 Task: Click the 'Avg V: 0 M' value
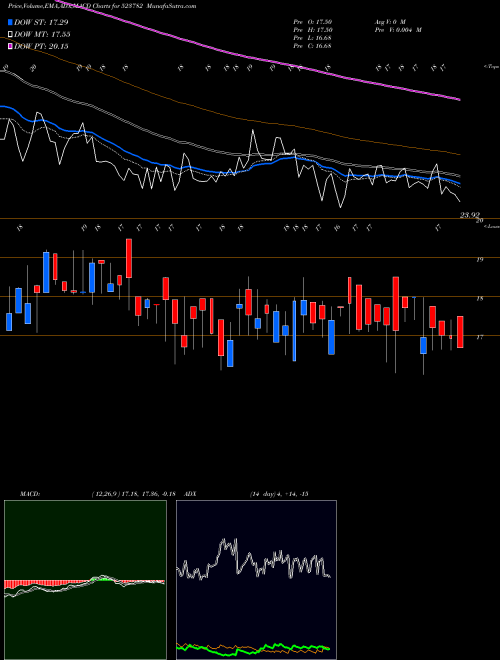pyautogui.click(x=389, y=21)
